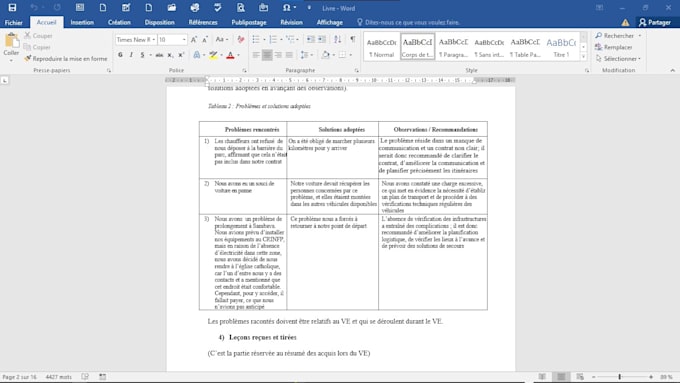This screenshot has width=680, height=383.
Task: Open the Sélectionner dropdown
Action: coord(618,59)
